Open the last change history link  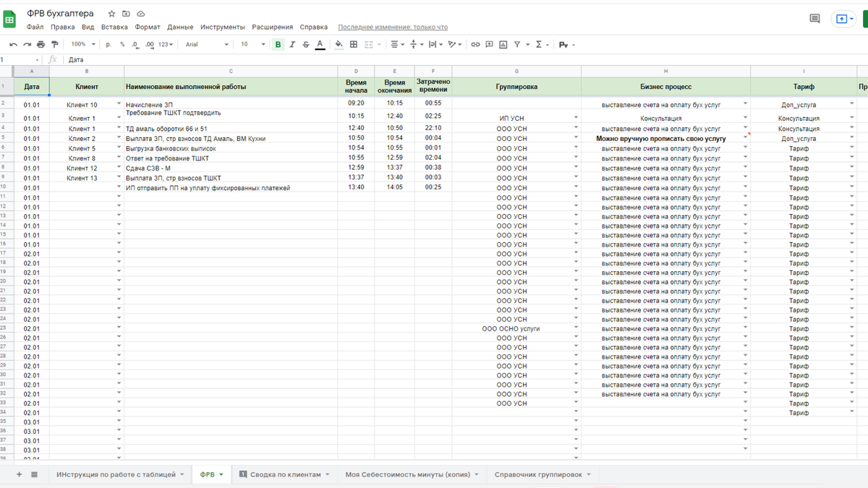tap(393, 27)
